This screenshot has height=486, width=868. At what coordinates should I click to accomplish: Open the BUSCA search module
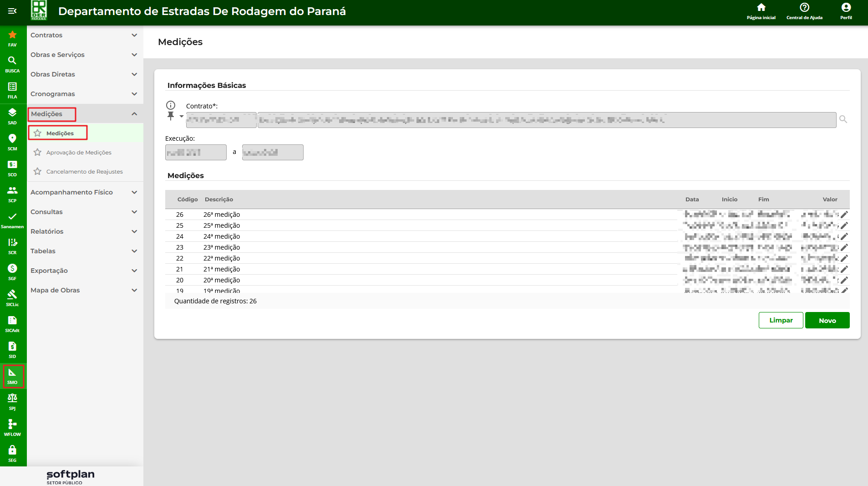12,64
